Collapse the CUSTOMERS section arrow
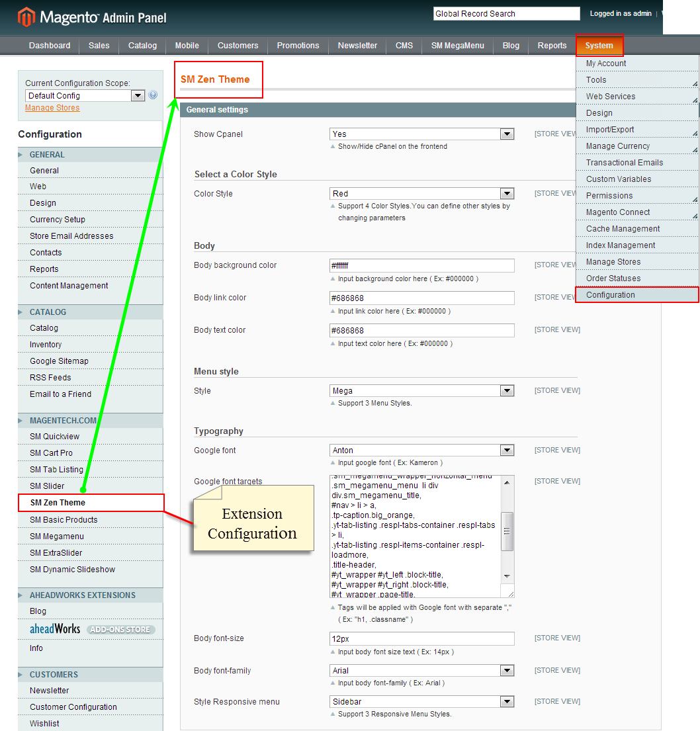This screenshot has height=731, width=700. coord(20,675)
